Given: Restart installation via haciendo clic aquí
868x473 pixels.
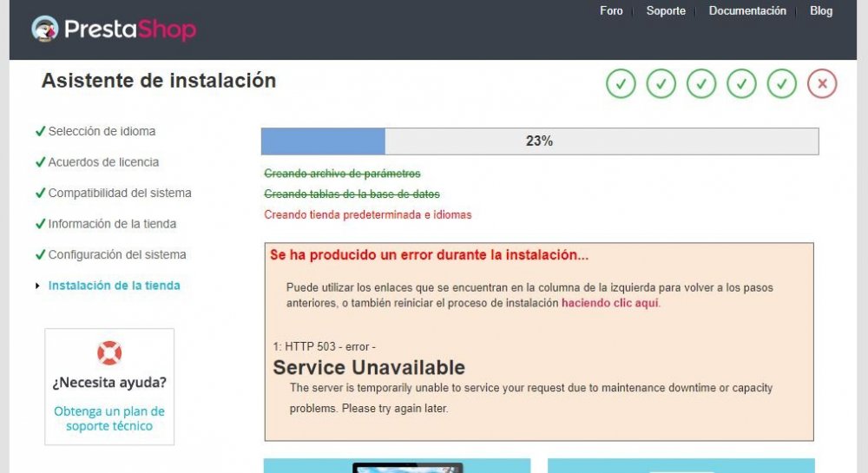Looking at the screenshot, I should pyautogui.click(x=610, y=303).
